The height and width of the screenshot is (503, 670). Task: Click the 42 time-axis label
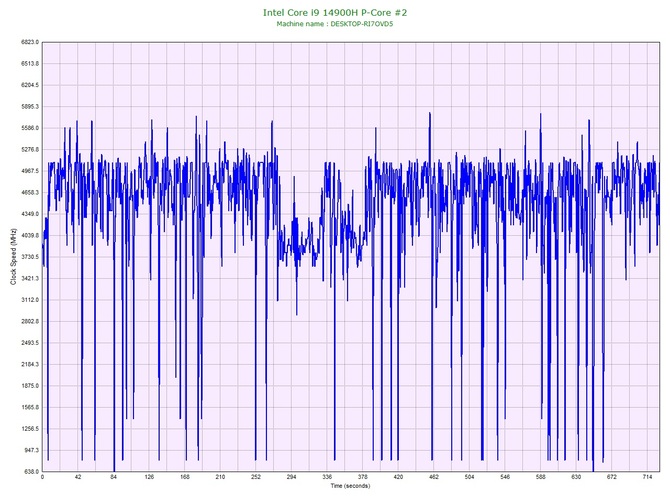(78, 477)
